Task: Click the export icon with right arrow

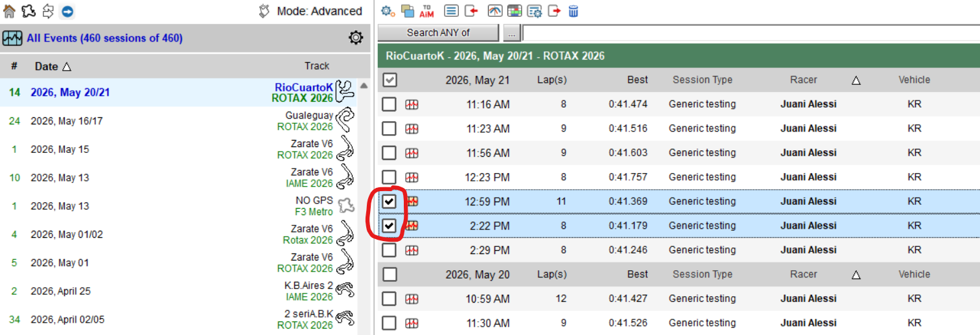Action: tap(554, 11)
